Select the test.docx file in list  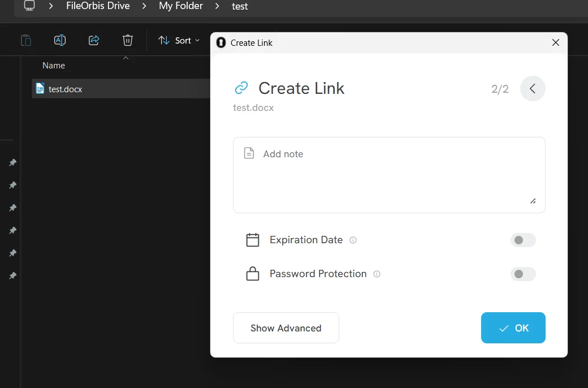[x=66, y=89]
